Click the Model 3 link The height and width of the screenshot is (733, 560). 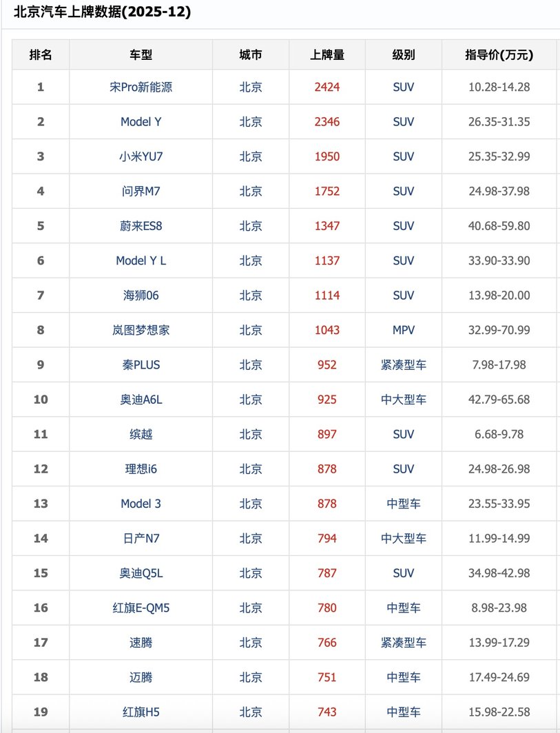coord(141,504)
